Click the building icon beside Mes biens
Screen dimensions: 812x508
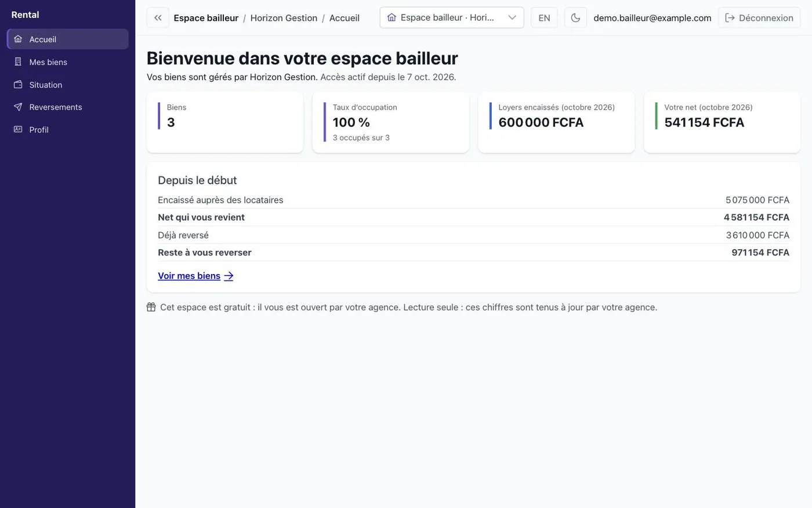[x=18, y=62]
